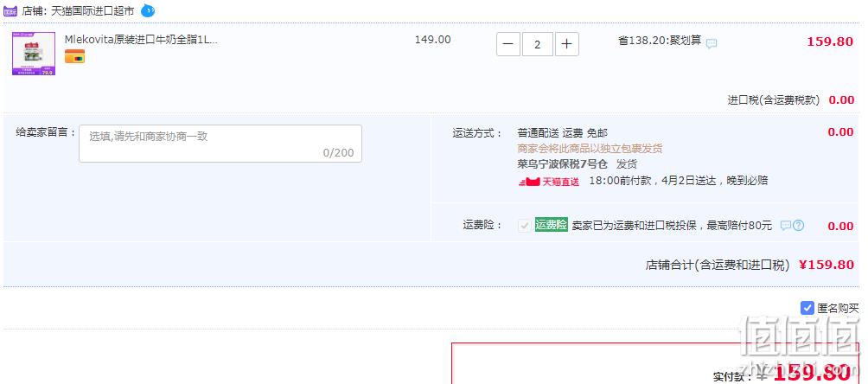Open the shipping insurance help question icon

tap(798, 226)
